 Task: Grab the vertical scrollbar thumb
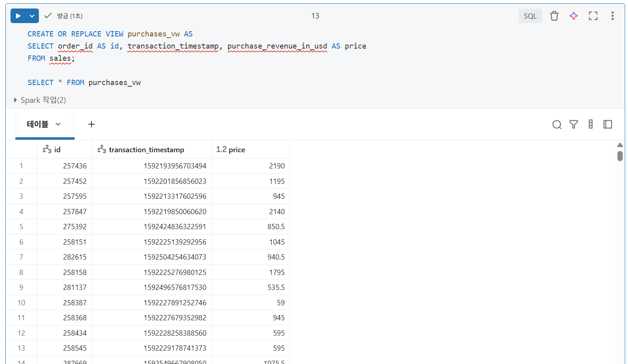pyautogui.click(x=620, y=156)
